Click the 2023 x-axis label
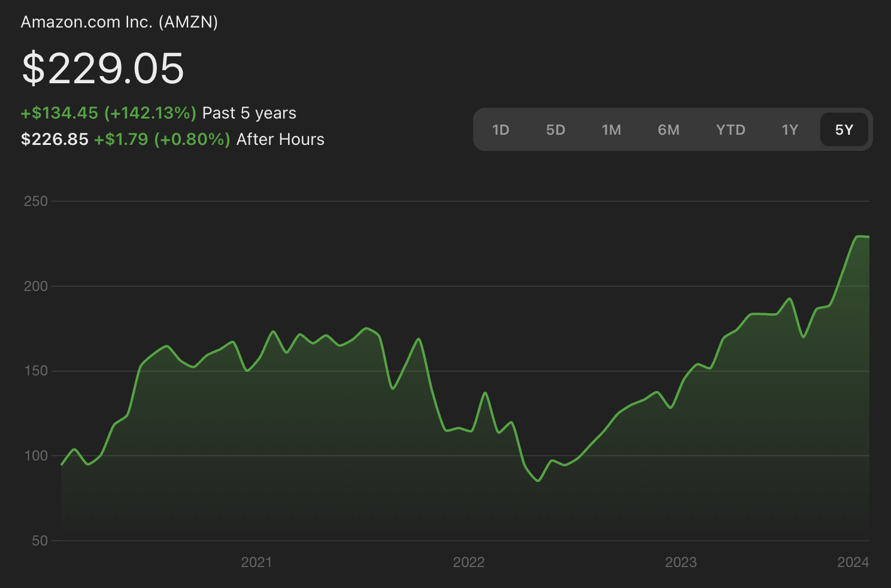This screenshot has height=588, width=891. coord(681,562)
